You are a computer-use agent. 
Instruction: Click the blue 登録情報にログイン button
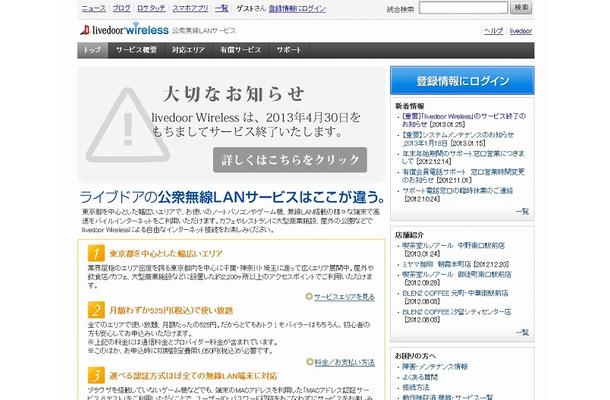click(x=462, y=81)
